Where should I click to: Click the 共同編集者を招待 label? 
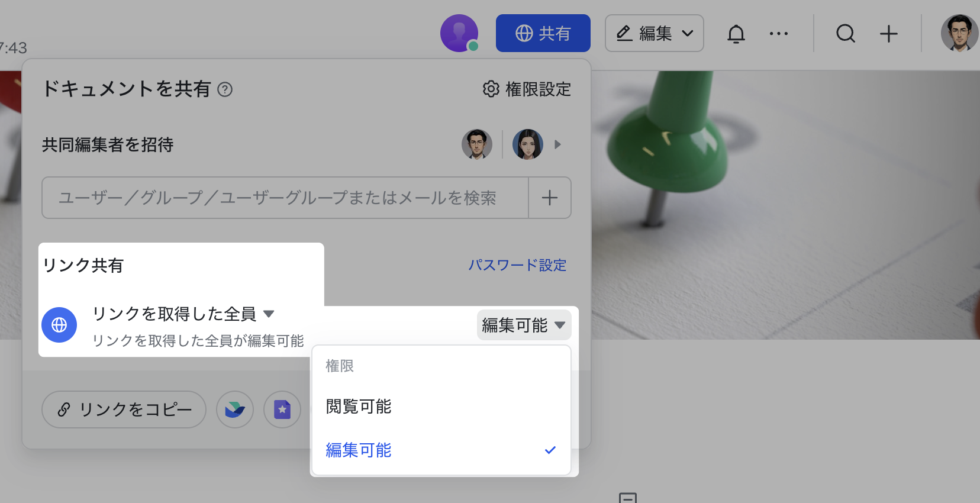click(108, 145)
